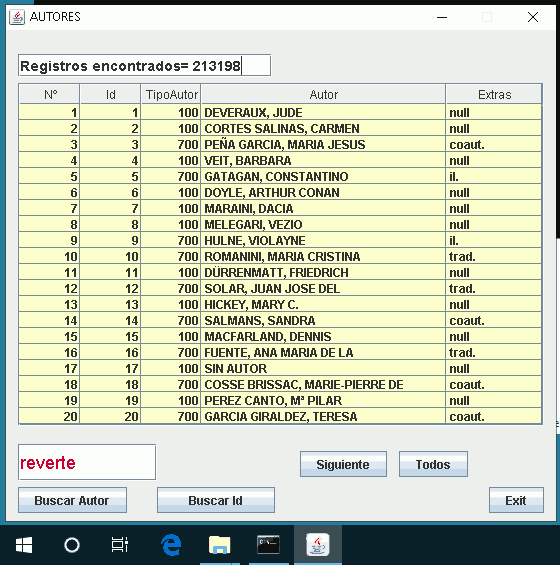Click the search field containing 'reverte'

coord(87,462)
